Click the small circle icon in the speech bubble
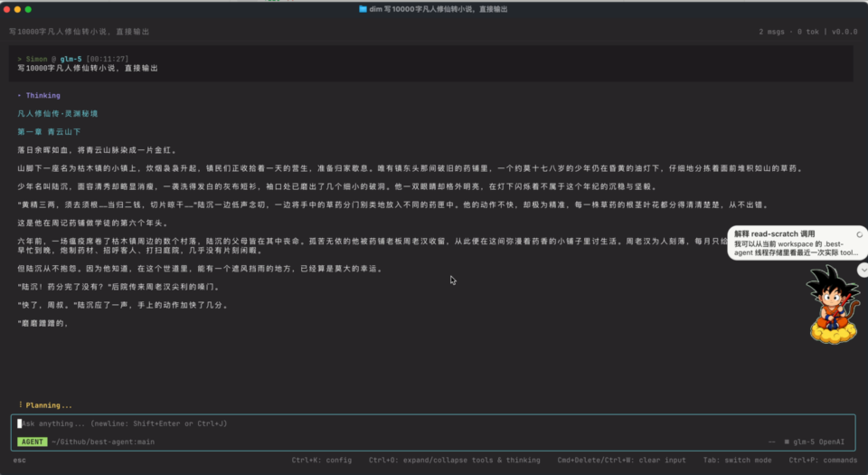868x475 pixels. pyautogui.click(x=859, y=234)
